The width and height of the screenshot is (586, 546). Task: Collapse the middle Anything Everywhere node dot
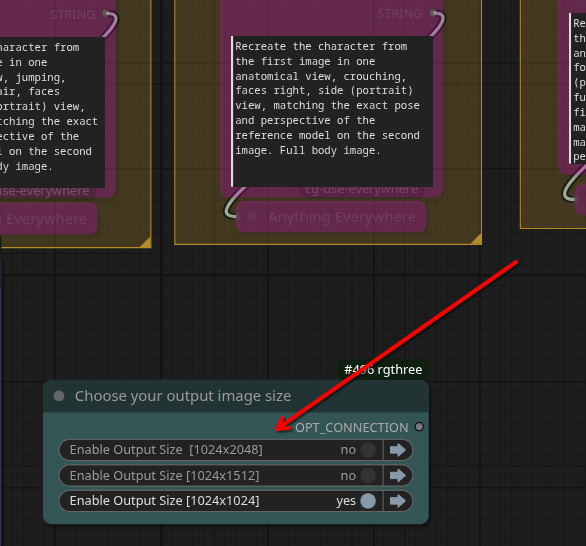coord(252,216)
